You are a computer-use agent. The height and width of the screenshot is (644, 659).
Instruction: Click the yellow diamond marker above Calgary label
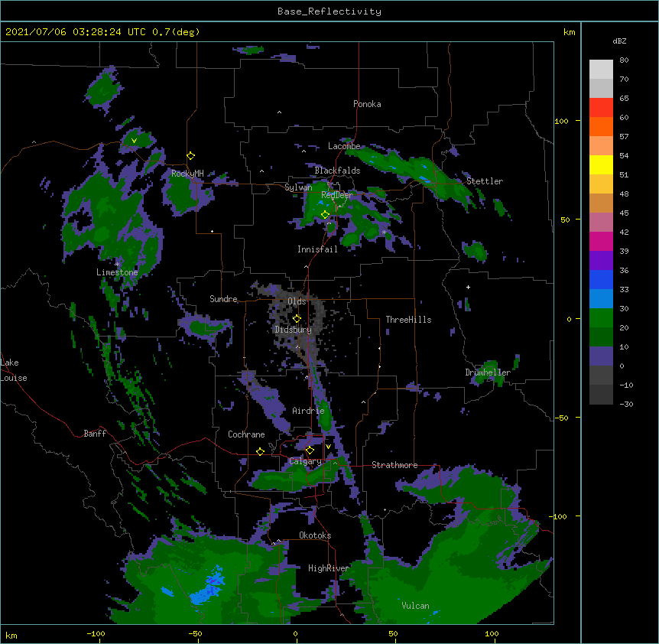tap(310, 450)
